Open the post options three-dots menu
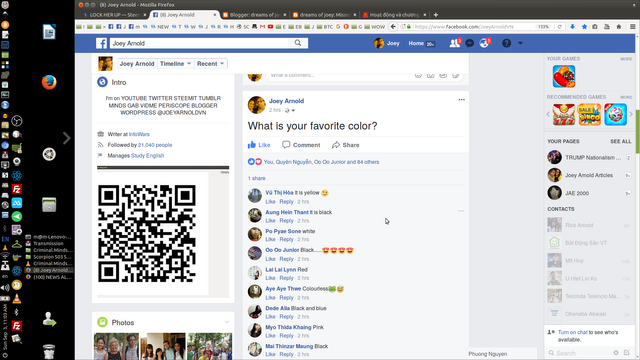This screenshot has width=640, height=360. click(x=461, y=100)
